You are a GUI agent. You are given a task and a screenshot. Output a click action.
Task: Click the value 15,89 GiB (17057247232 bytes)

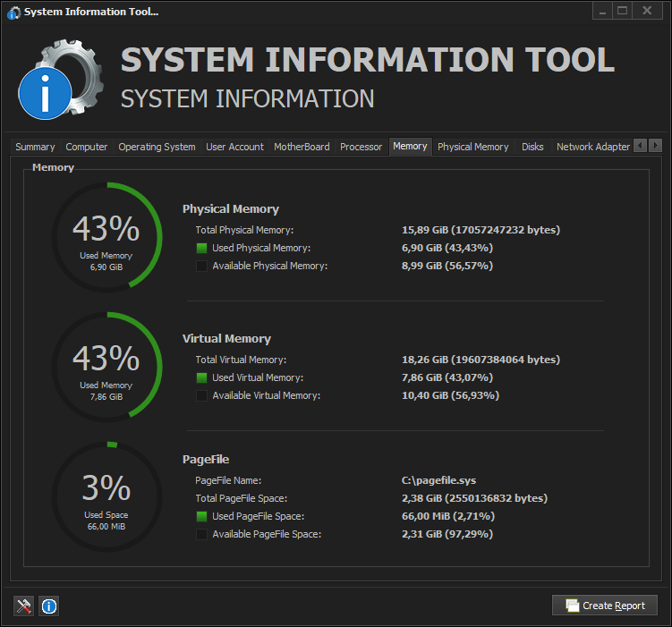pos(481,230)
